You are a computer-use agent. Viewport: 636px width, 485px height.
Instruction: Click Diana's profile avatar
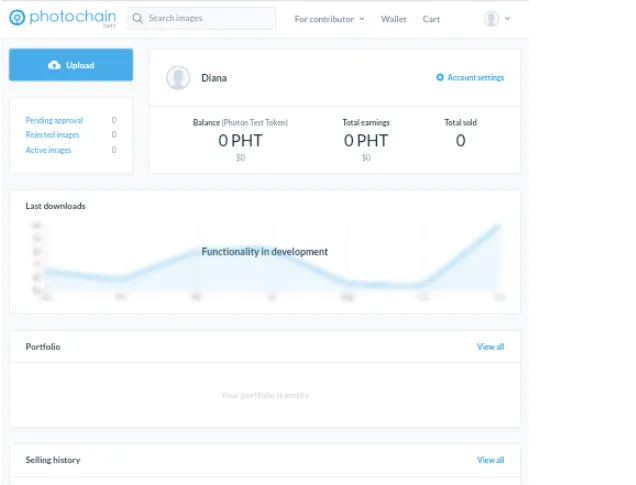click(x=178, y=78)
